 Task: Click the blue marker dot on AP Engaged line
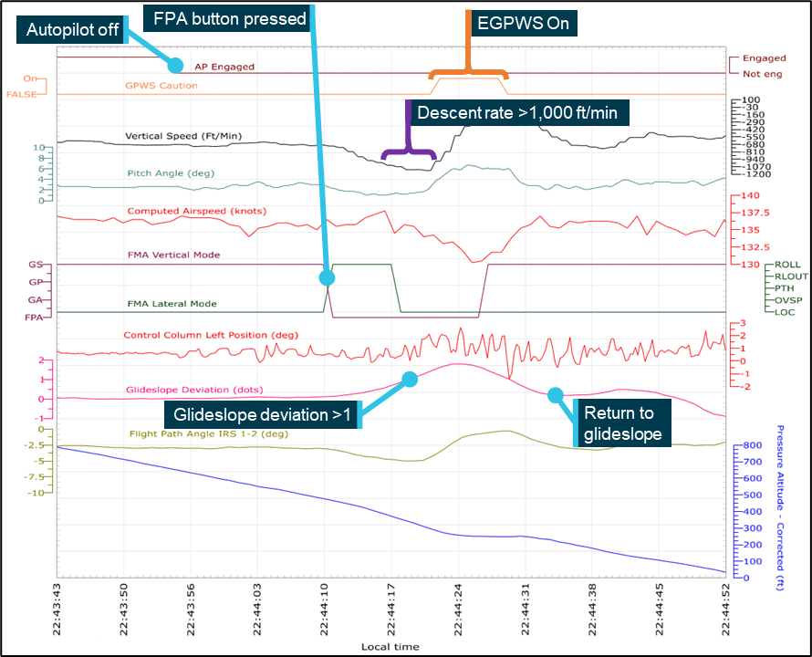point(175,66)
